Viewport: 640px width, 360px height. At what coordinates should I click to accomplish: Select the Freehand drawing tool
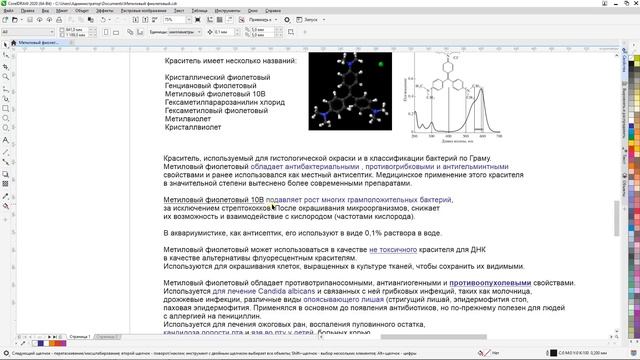(x=5, y=89)
